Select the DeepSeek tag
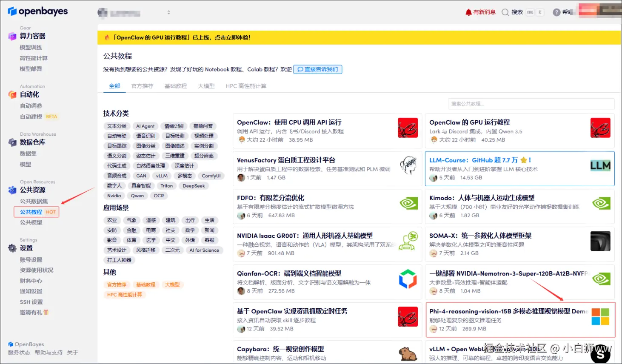Viewport: 622px width, 364px height. pos(194,186)
